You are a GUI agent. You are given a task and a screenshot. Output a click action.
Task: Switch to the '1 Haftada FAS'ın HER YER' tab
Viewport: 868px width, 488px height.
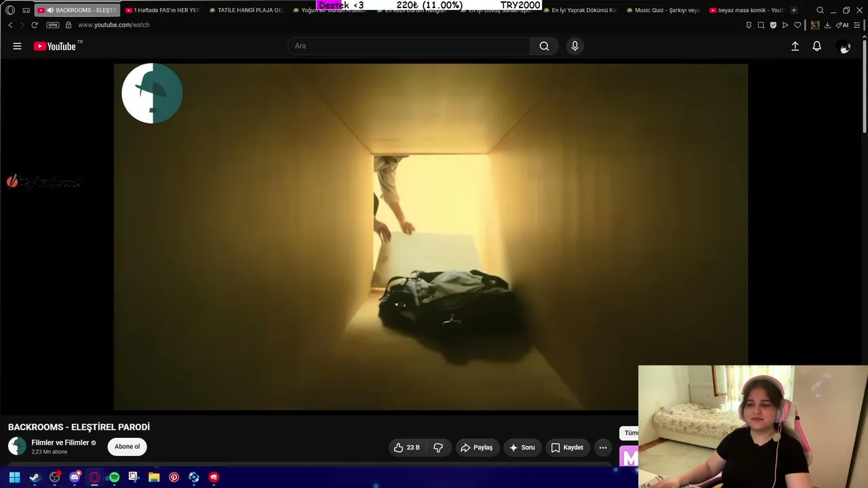tap(162, 10)
